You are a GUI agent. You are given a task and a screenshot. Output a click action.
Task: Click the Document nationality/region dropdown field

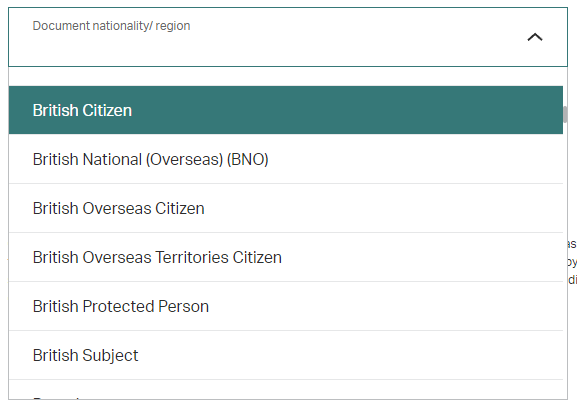[288, 37]
